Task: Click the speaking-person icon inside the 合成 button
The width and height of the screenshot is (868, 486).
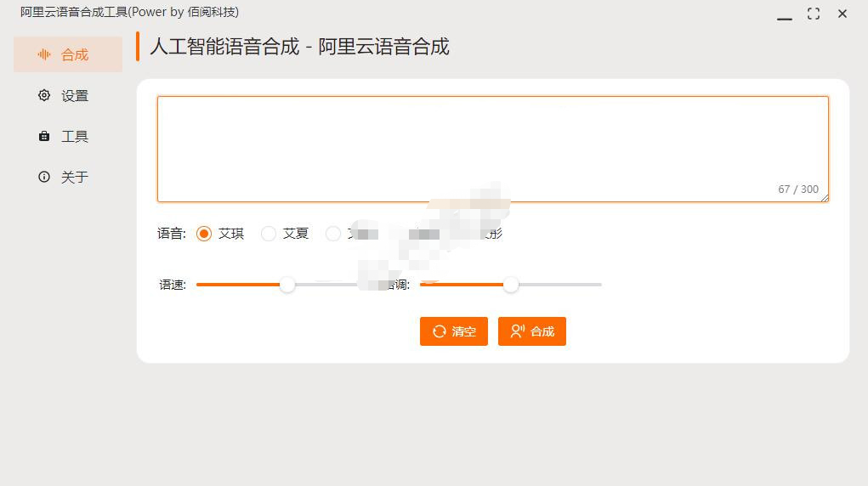Action: [x=518, y=332]
